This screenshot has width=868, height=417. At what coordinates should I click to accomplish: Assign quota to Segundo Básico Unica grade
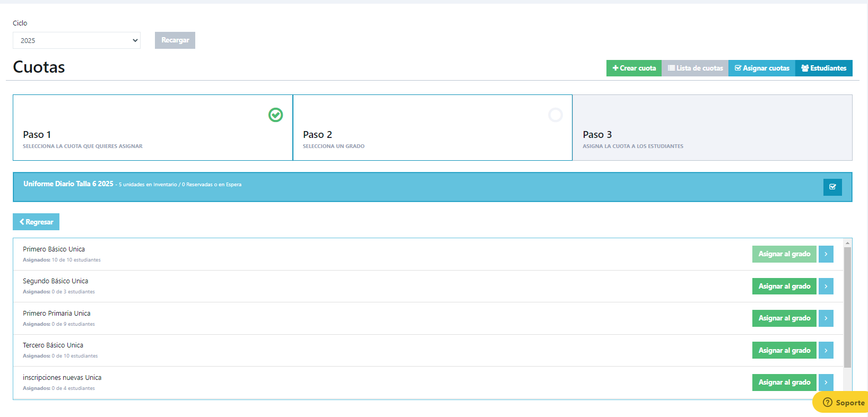click(784, 286)
